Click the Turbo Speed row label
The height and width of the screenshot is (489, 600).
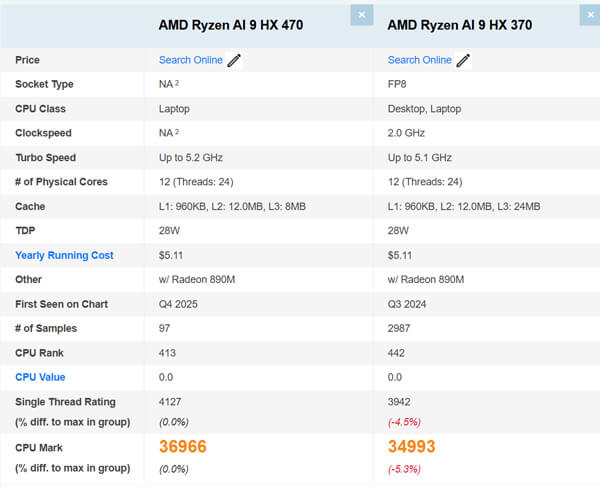pyautogui.click(x=46, y=158)
